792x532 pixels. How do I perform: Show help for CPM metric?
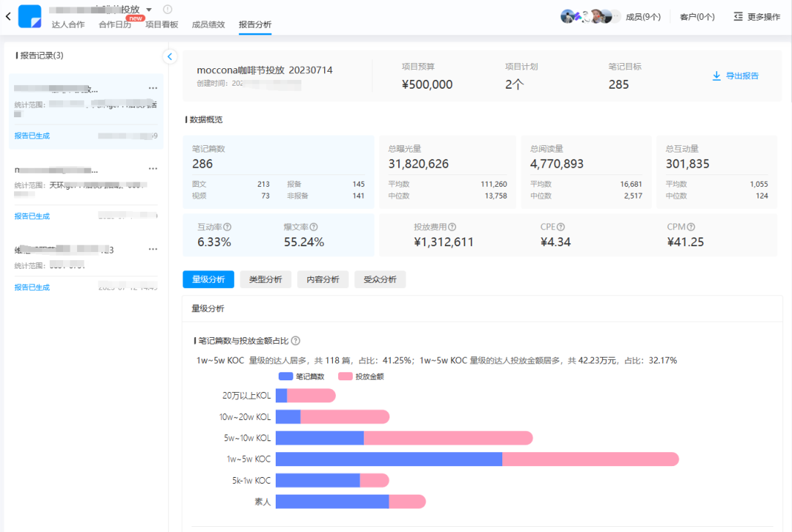click(x=691, y=227)
